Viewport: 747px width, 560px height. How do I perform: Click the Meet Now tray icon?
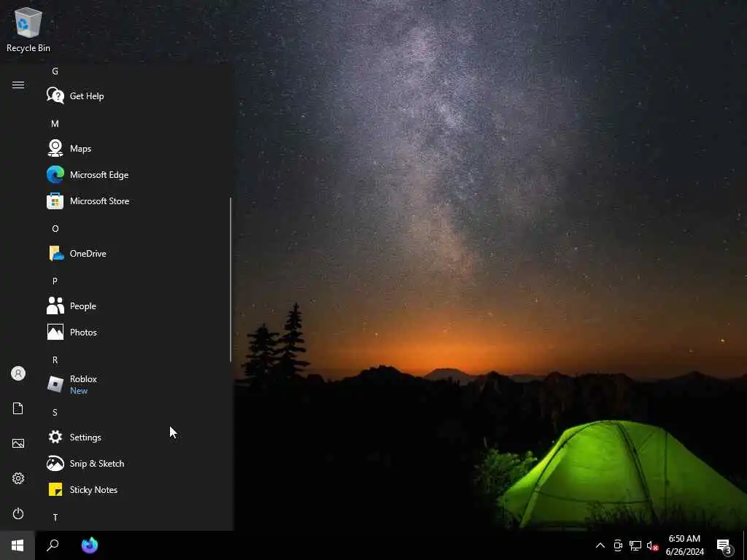[618, 545]
